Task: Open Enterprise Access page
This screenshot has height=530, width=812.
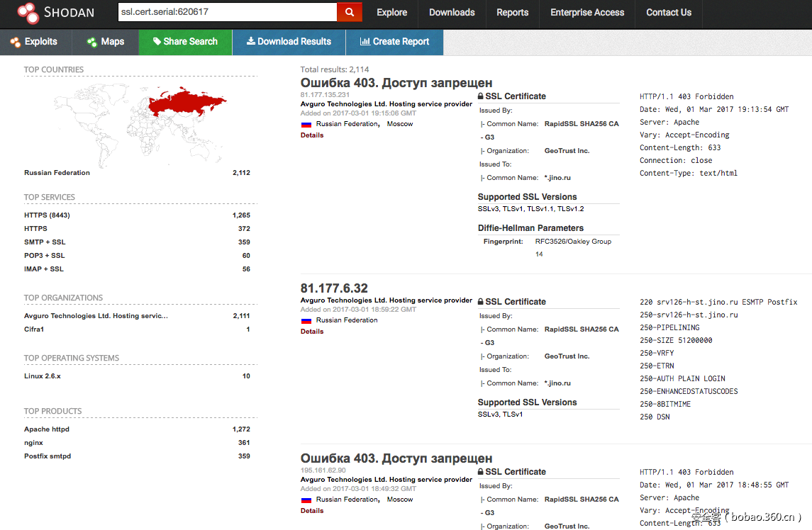Action: click(587, 12)
